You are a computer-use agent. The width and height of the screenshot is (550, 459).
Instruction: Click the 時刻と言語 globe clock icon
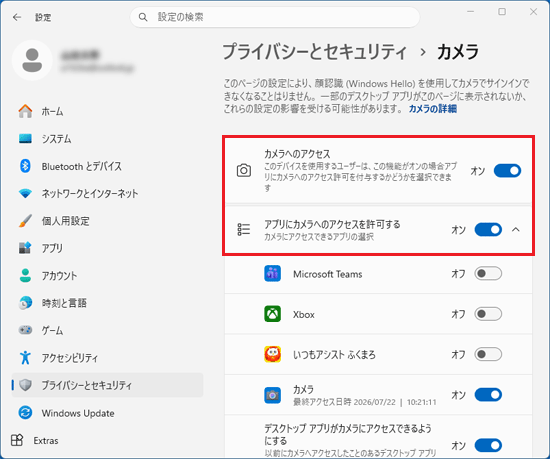25,303
